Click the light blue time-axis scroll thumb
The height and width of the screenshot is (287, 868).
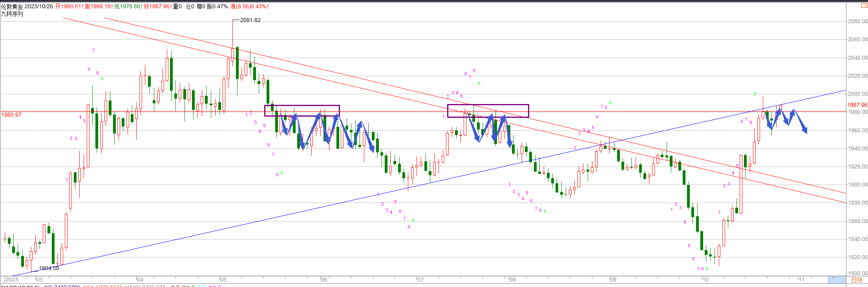click(x=837, y=280)
